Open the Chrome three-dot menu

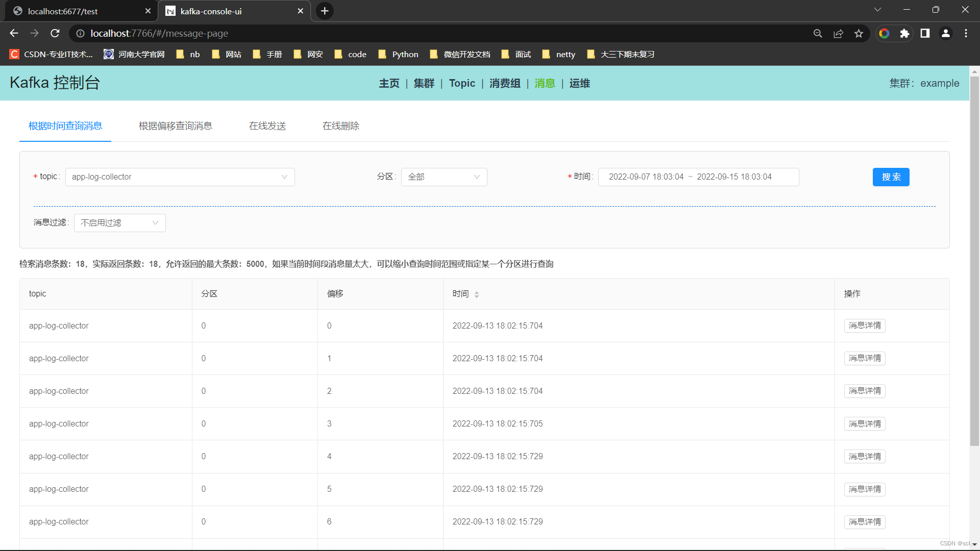click(966, 33)
